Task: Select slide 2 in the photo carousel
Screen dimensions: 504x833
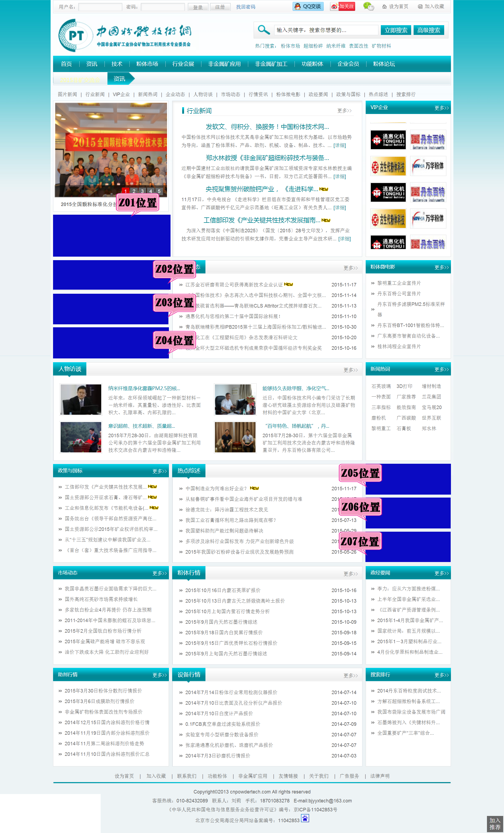Action: pyautogui.click(x=134, y=191)
